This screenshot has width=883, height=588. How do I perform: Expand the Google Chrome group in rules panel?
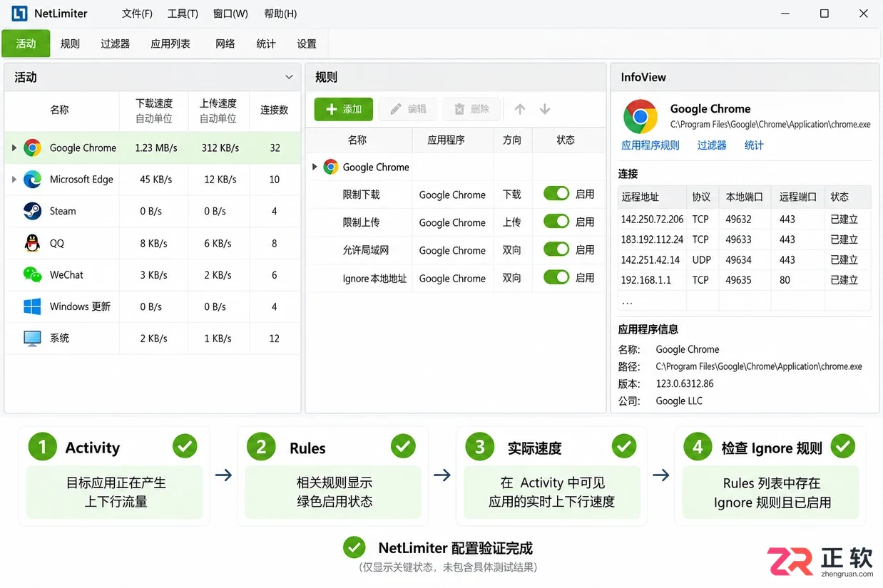[x=315, y=167]
